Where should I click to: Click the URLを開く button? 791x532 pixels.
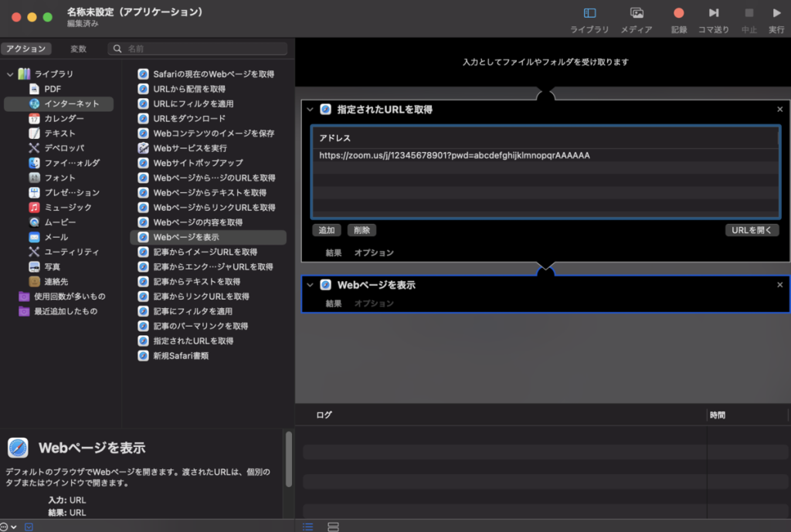point(751,230)
